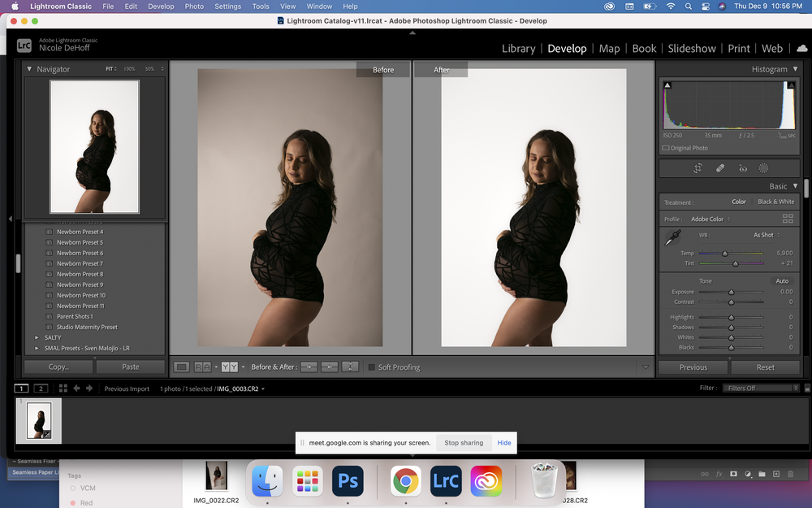Toggle the Original Photo checkbox
The image size is (812, 508).
(x=666, y=148)
